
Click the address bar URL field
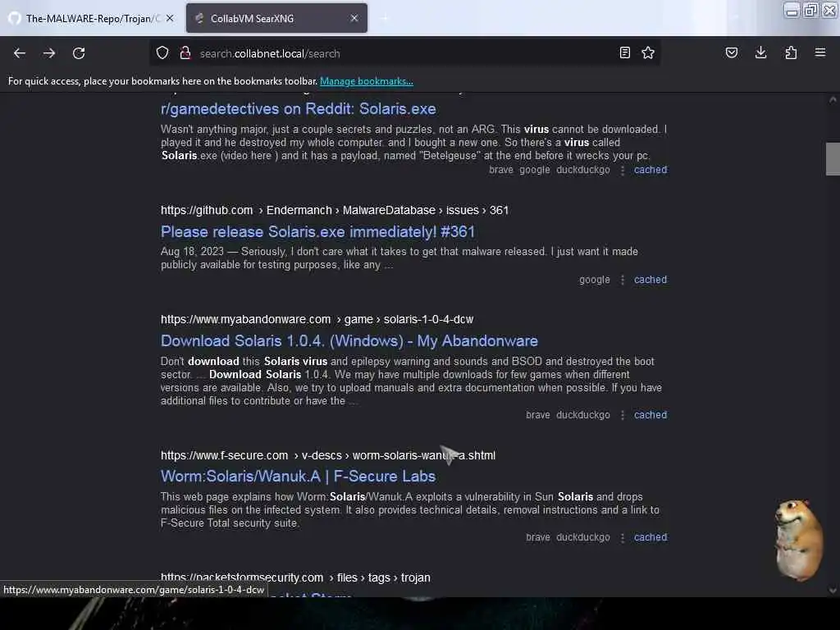pyautogui.click(x=404, y=53)
